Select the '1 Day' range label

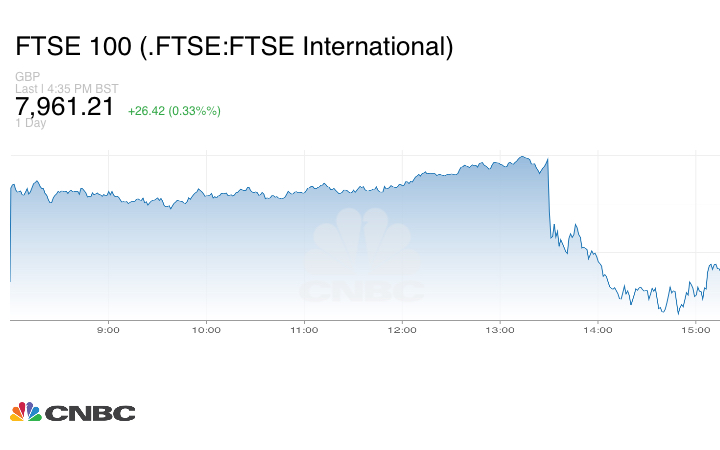tap(31, 123)
